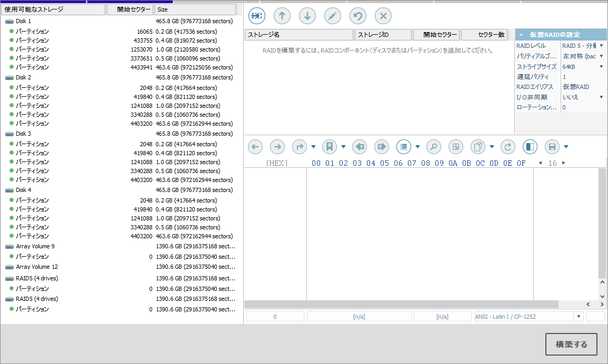Go back in the hex viewer
Viewport: 608px width, 364px height.
(x=255, y=147)
